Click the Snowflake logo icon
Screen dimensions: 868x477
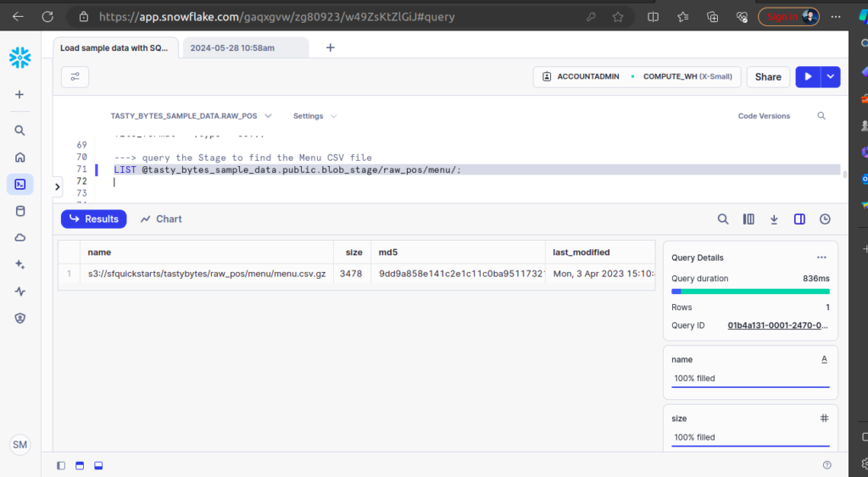point(19,58)
